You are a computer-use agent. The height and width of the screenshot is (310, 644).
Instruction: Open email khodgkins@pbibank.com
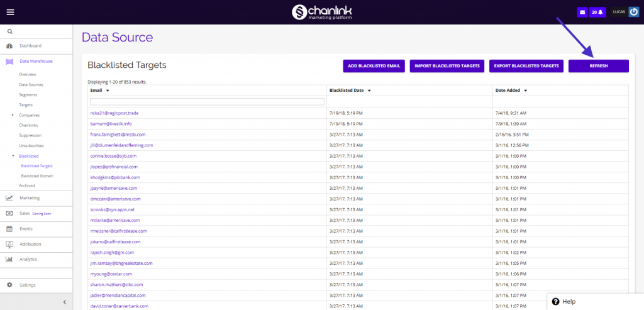tap(115, 177)
